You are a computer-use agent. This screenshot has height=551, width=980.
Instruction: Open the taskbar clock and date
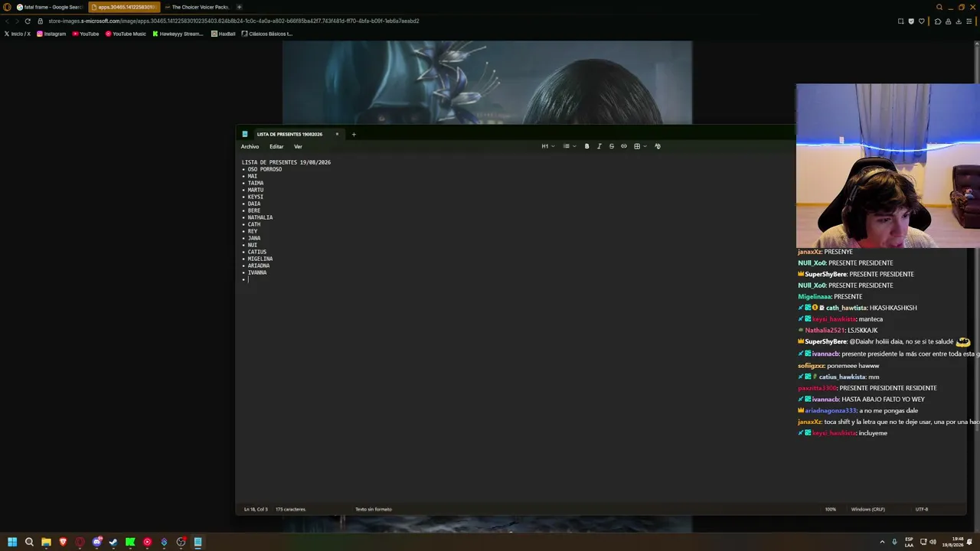coord(953,542)
